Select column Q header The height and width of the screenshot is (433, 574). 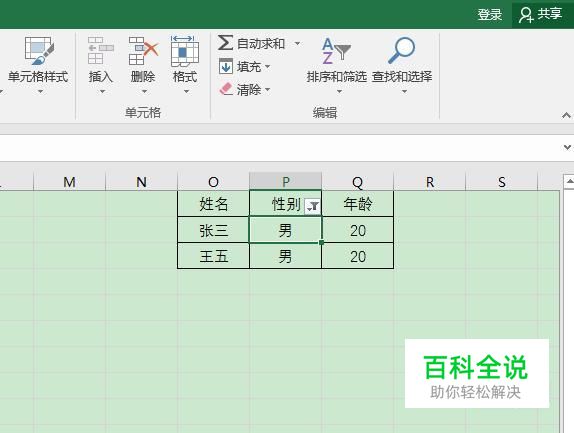pyautogui.click(x=358, y=182)
